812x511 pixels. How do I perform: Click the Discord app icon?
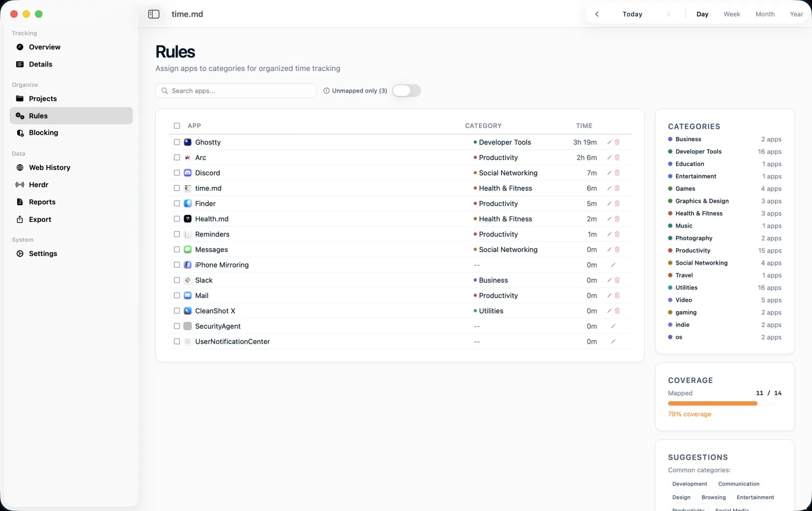pyautogui.click(x=188, y=173)
